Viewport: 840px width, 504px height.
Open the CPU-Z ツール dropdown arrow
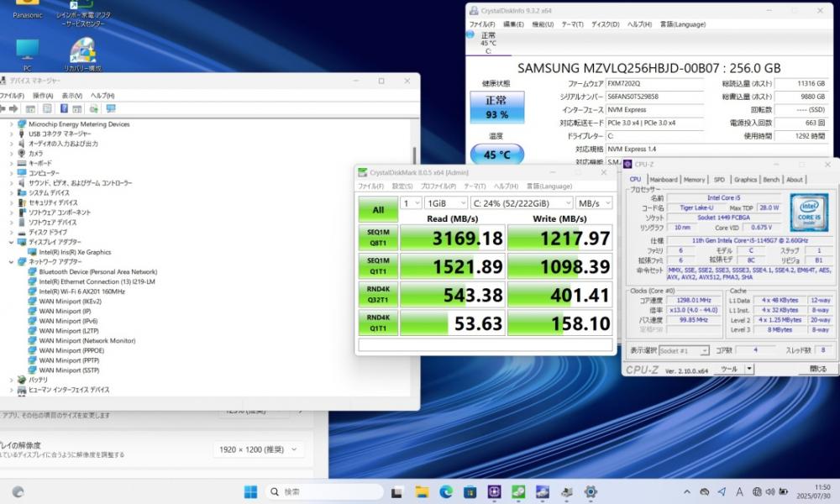pos(749,369)
